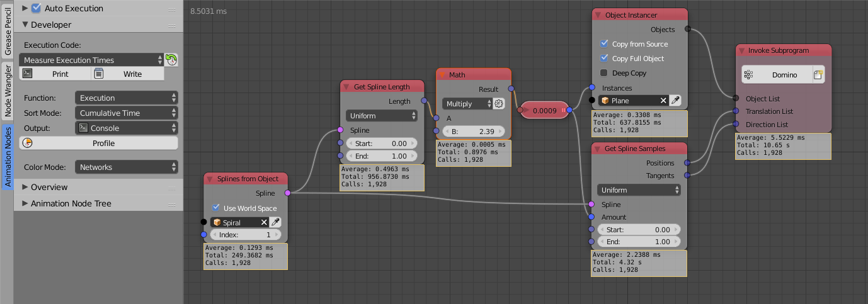Image resolution: width=868 pixels, height=304 pixels.
Task: Click the drag grip of the Overview panel
Action: [x=172, y=188]
